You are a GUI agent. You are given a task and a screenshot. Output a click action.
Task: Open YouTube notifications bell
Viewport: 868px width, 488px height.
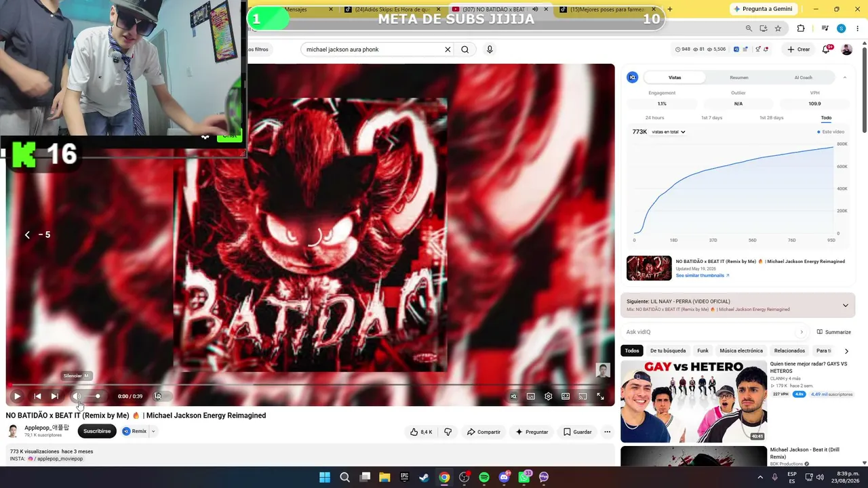coord(826,49)
